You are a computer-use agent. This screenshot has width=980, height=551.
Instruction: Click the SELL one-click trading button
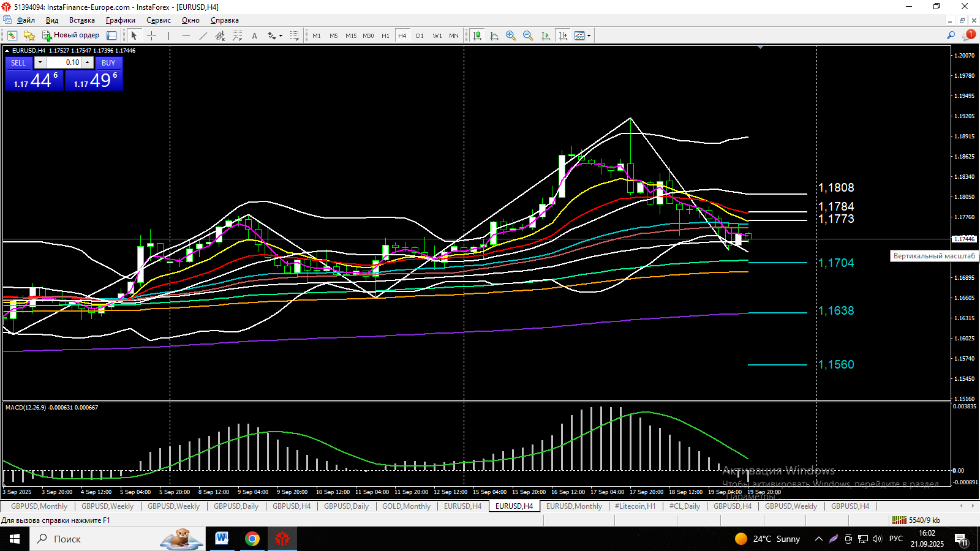pos(18,62)
